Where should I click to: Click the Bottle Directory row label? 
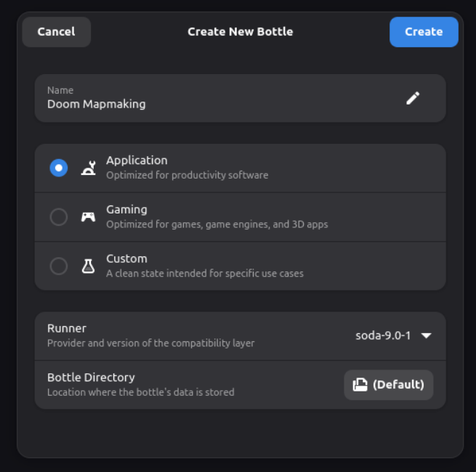coord(91,378)
